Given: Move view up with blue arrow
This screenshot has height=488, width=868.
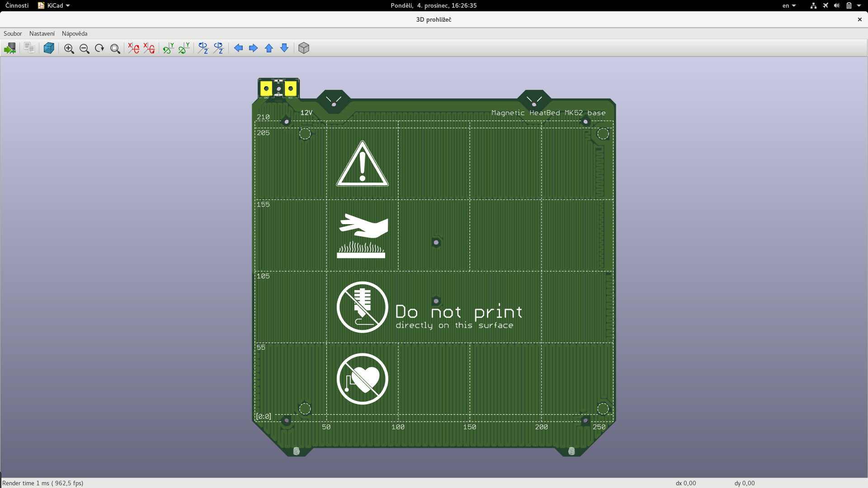Looking at the screenshot, I should pos(269,48).
